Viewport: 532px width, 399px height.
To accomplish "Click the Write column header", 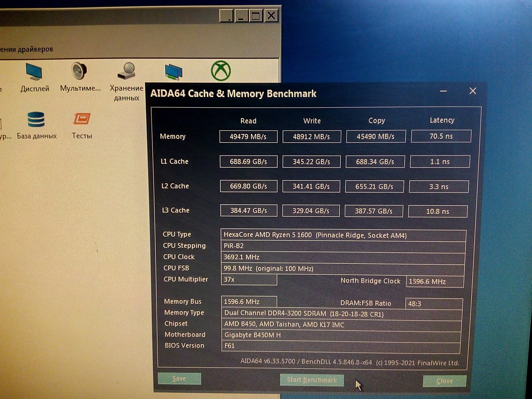I will tap(312, 121).
